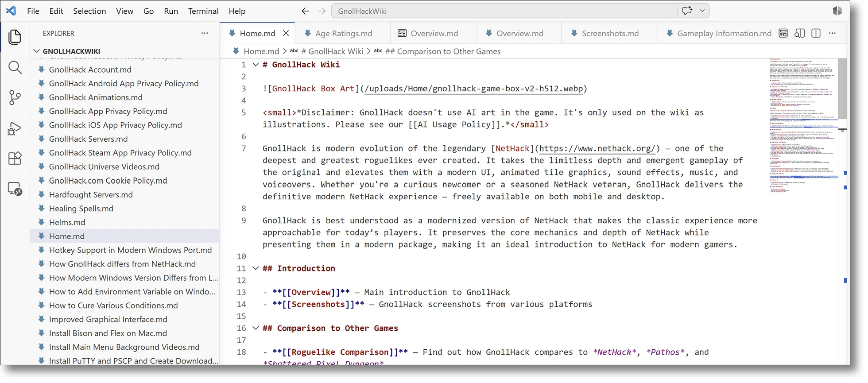Open the File menu

point(33,11)
